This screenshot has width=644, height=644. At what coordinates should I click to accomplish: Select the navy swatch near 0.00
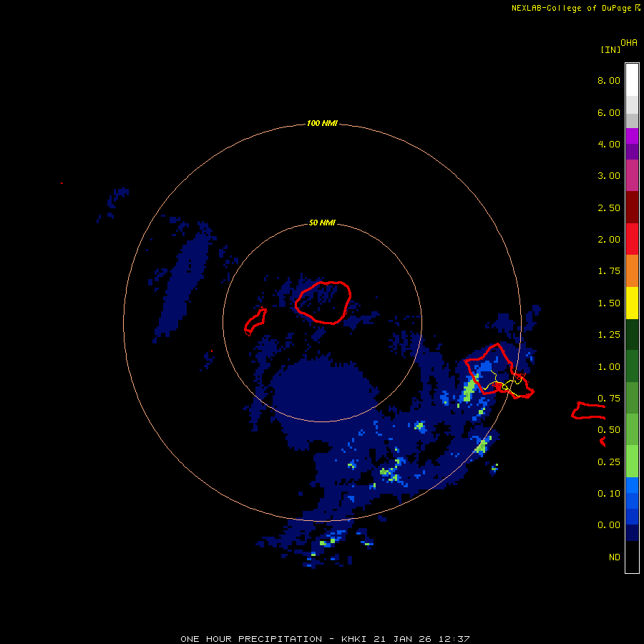tap(632, 532)
